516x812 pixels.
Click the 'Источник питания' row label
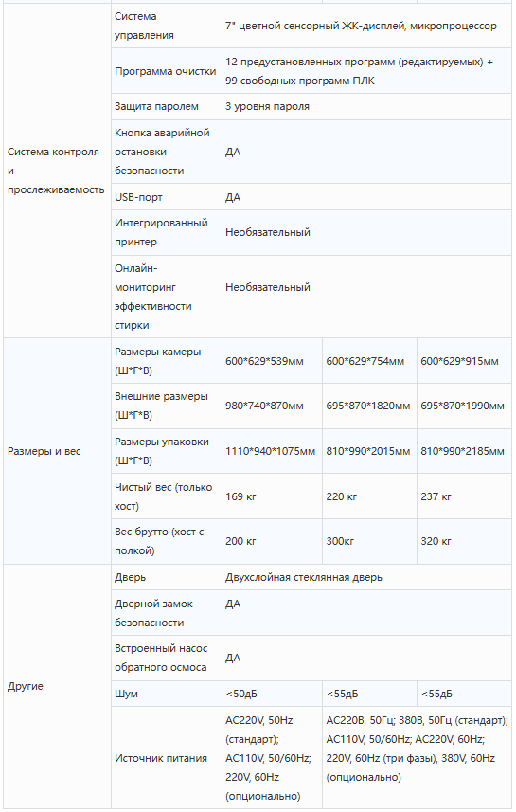[160, 758]
